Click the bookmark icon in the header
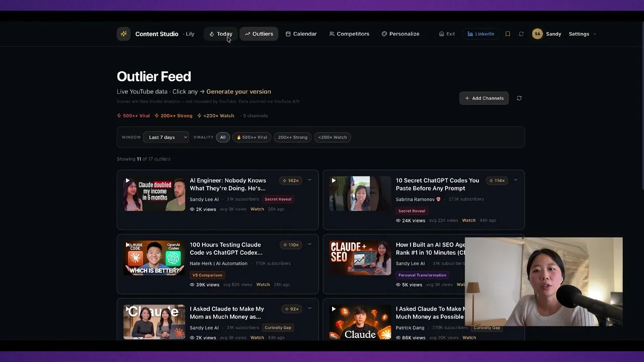The height and width of the screenshot is (362, 644). (508, 34)
